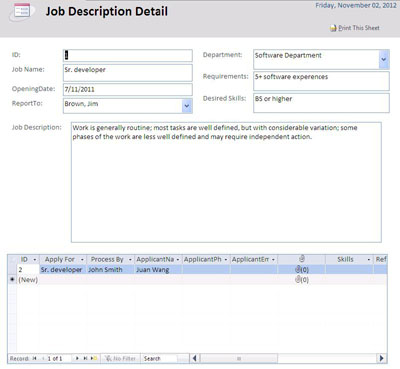400x369 pixels.
Task: Click the empty ApplicantPh cell in Juan Wang's row
Action: (206, 269)
